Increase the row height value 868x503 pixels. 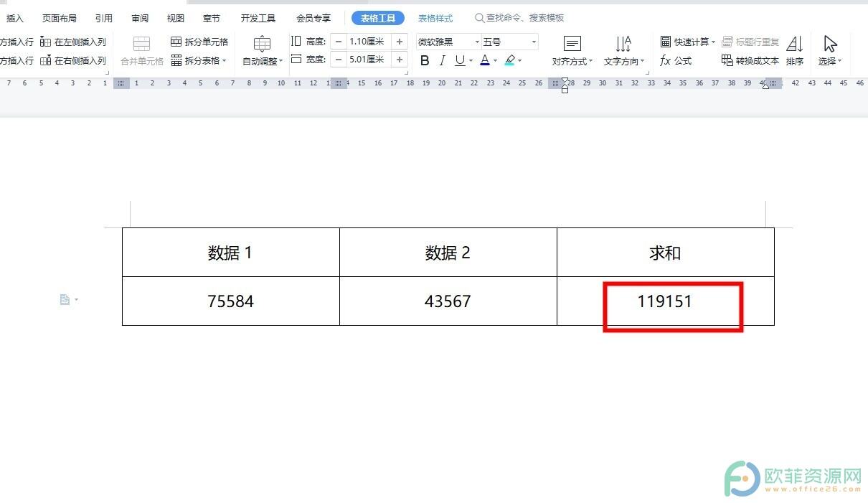(x=400, y=42)
